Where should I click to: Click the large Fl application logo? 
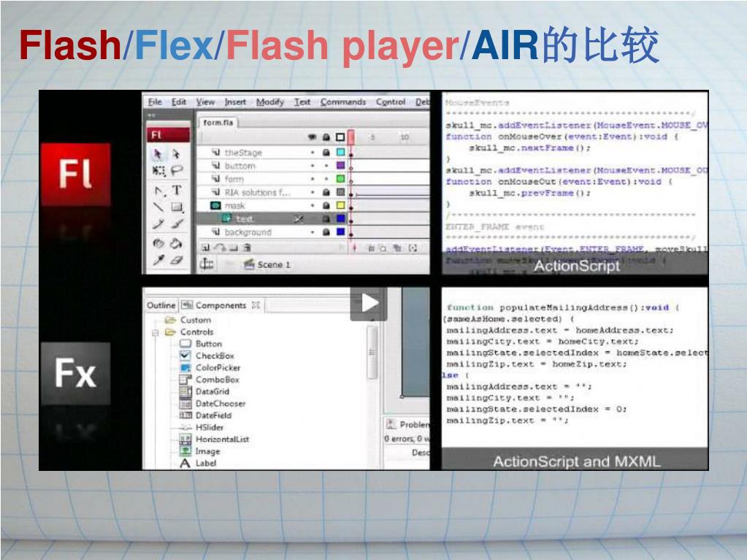(75, 174)
